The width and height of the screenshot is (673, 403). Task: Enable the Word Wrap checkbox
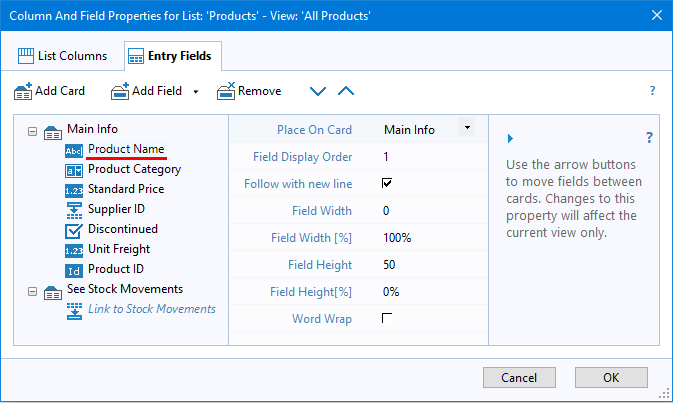pos(387,318)
